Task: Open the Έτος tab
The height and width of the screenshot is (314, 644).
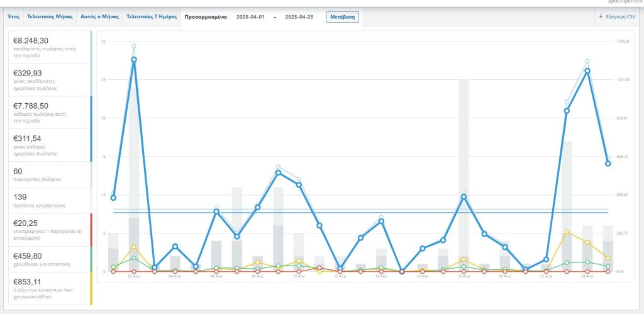Action: (x=14, y=17)
